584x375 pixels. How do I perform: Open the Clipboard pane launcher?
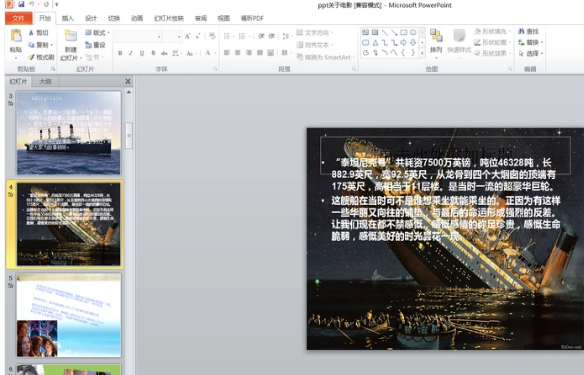click(x=53, y=69)
